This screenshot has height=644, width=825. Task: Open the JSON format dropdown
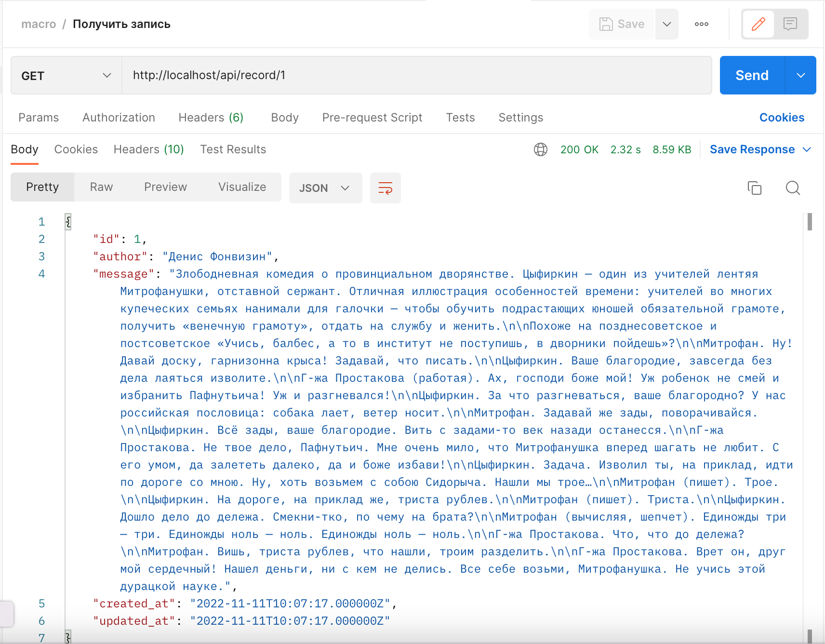pyautogui.click(x=325, y=188)
